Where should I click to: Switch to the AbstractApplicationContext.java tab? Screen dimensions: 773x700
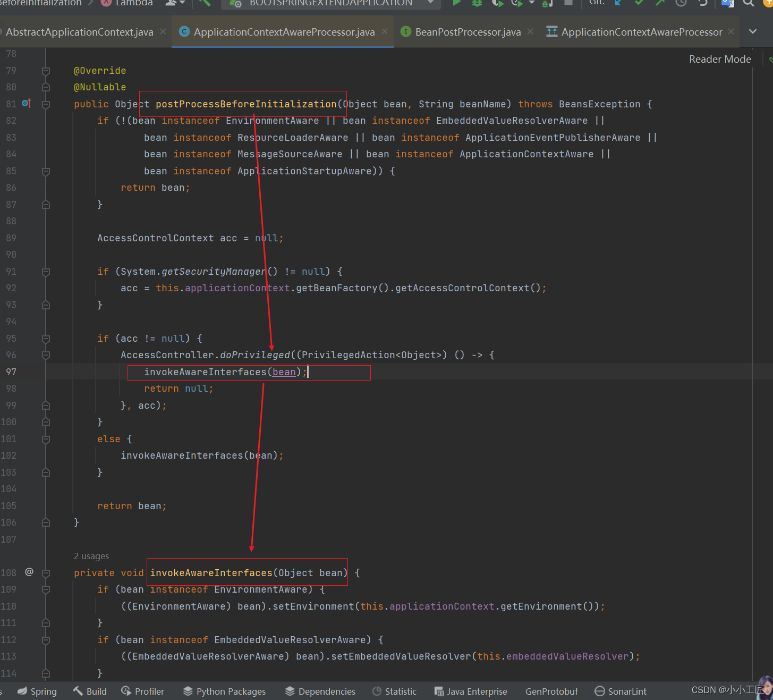(x=79, y=32)
